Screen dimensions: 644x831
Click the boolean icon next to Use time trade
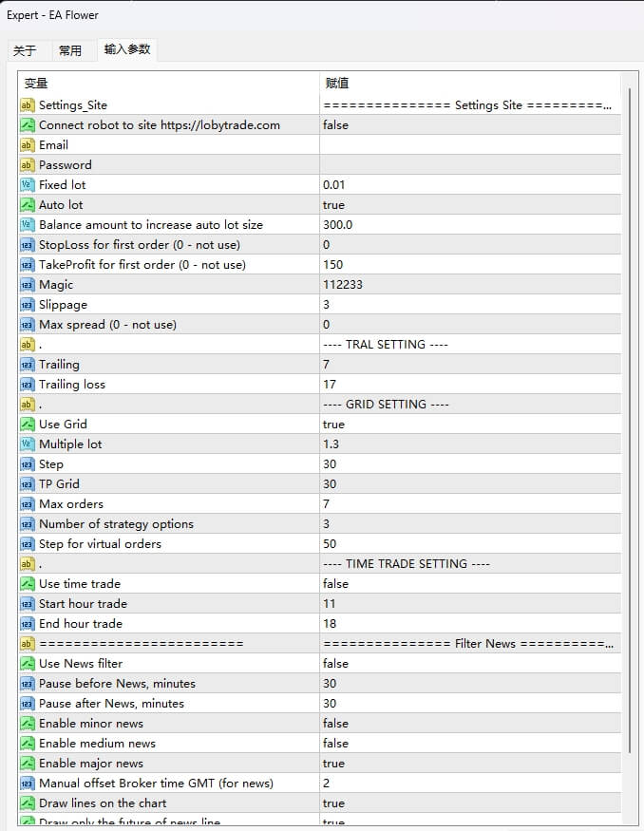coord(27,584)
